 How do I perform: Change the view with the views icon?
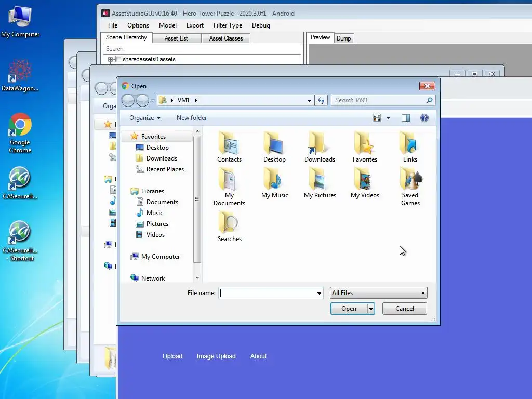377,118
